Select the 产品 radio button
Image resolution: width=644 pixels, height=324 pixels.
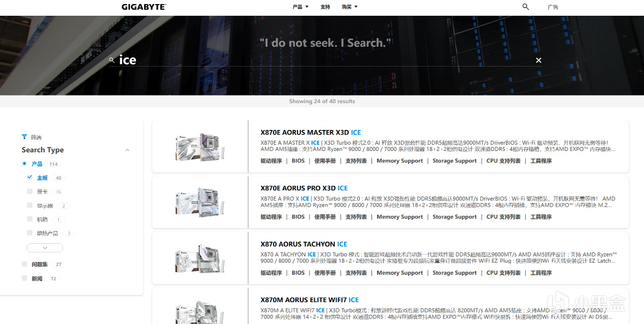[x=24, y=164]
